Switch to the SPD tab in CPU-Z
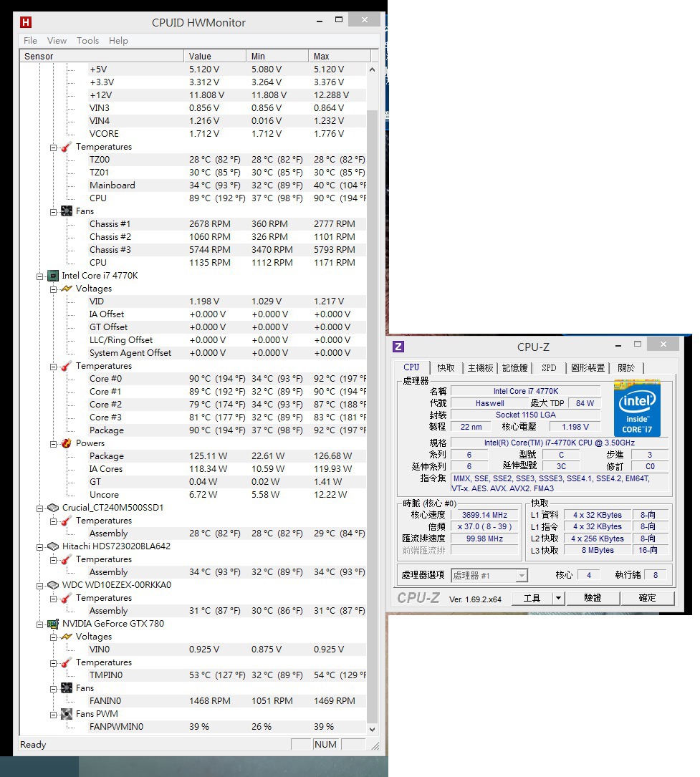This screenshot has height=777, width=700. [549, 367]
